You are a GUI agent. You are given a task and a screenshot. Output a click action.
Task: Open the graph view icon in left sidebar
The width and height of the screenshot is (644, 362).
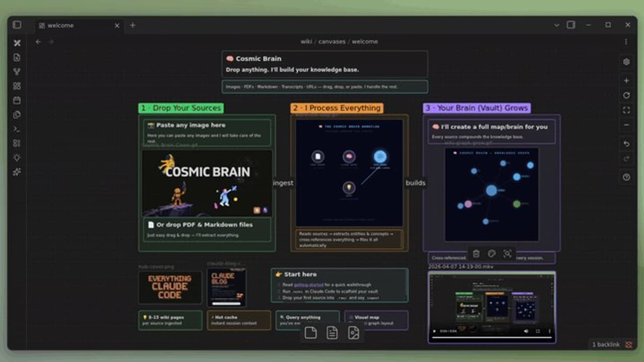click(16, 71)
